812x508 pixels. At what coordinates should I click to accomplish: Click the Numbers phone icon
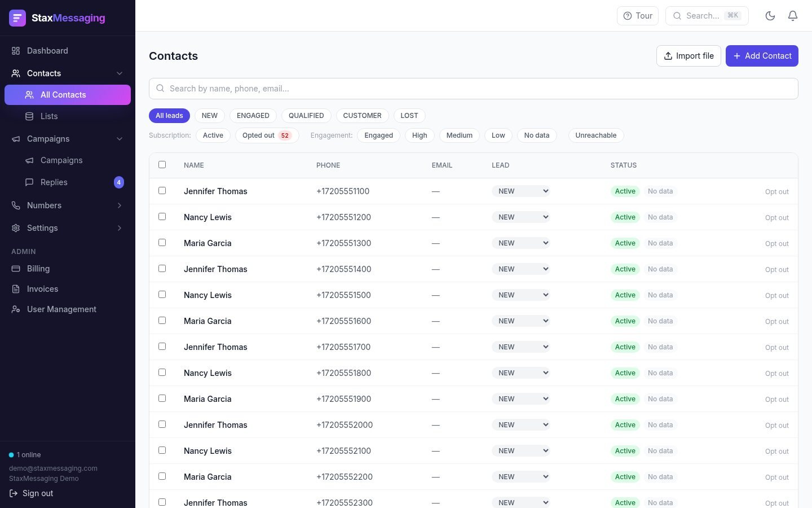(16, 205)
